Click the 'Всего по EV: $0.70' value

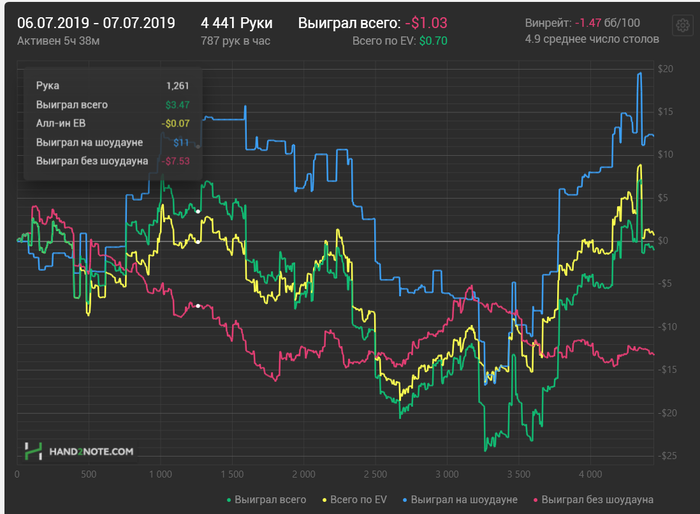(399, 41)
